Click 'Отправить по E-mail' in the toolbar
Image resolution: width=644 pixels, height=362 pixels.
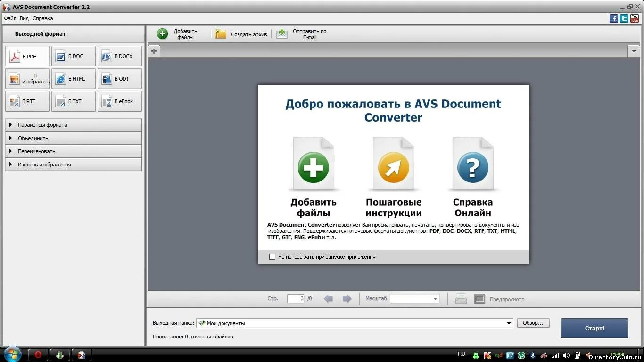302,34
